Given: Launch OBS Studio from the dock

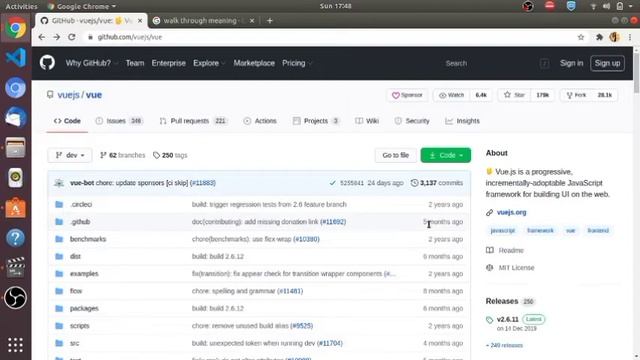Looking at the screenshot, I should click(x=16, y=298).
